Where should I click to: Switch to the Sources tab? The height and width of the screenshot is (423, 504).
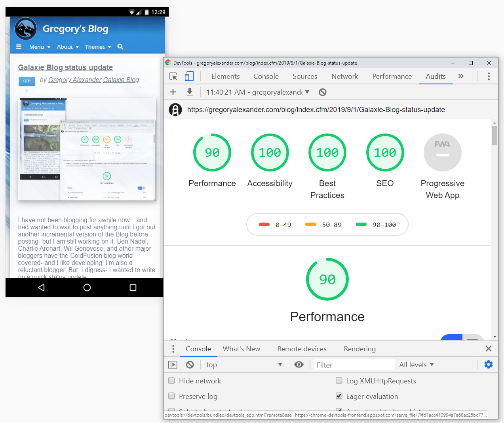305,76
